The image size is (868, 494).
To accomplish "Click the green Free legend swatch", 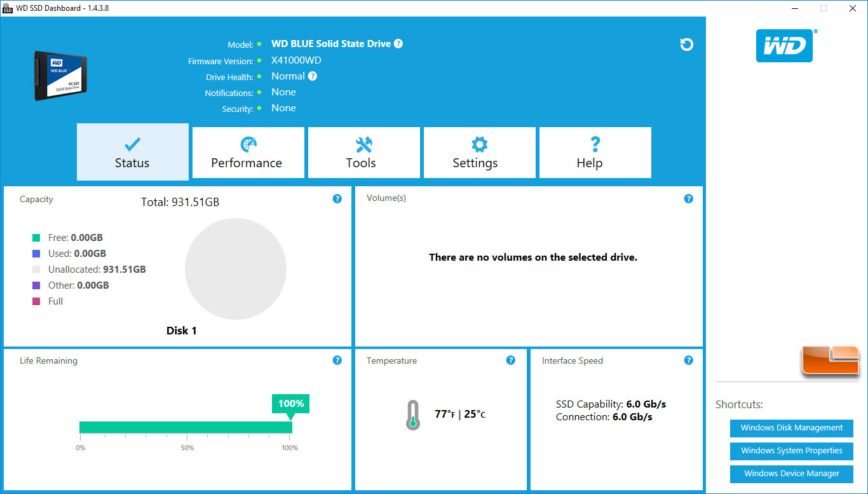I will [x=36, y=238].
